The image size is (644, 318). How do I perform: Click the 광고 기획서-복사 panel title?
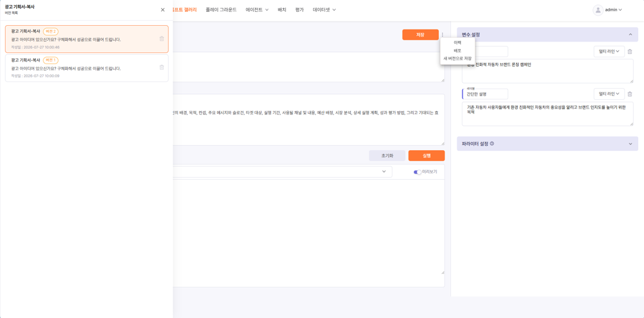click(x=19, y=6)
